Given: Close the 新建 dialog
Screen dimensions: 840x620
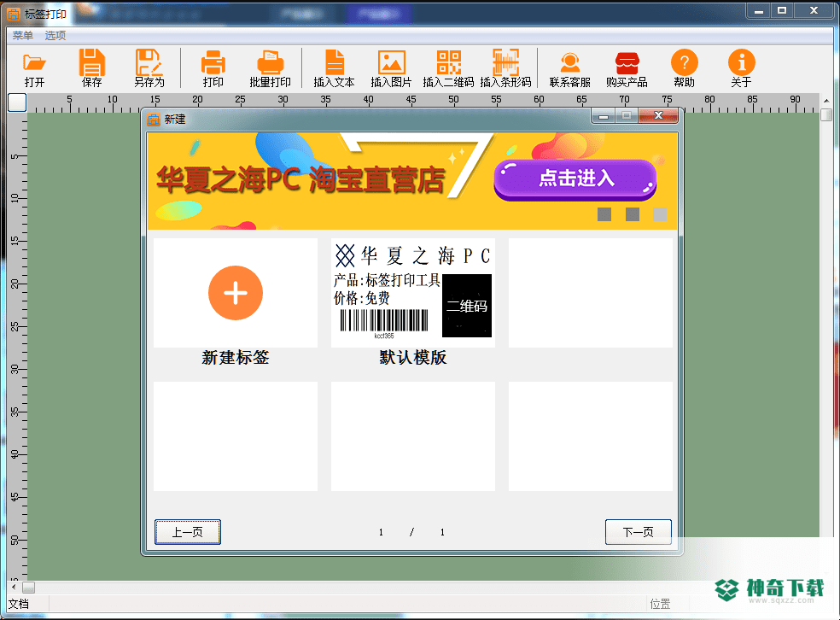Looking at the screenshot, I should [658, 116].
